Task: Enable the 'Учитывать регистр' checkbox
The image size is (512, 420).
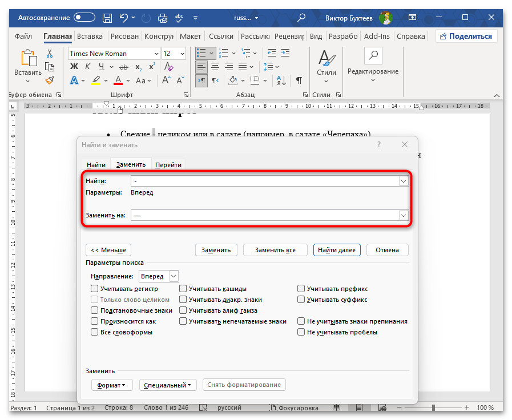Action: click(95, 289)
